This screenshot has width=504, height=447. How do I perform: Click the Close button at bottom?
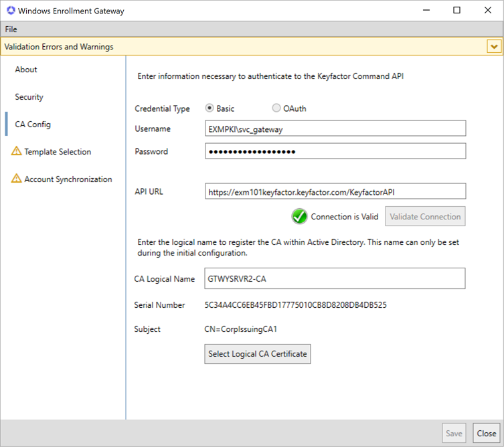tap(487, 434)
